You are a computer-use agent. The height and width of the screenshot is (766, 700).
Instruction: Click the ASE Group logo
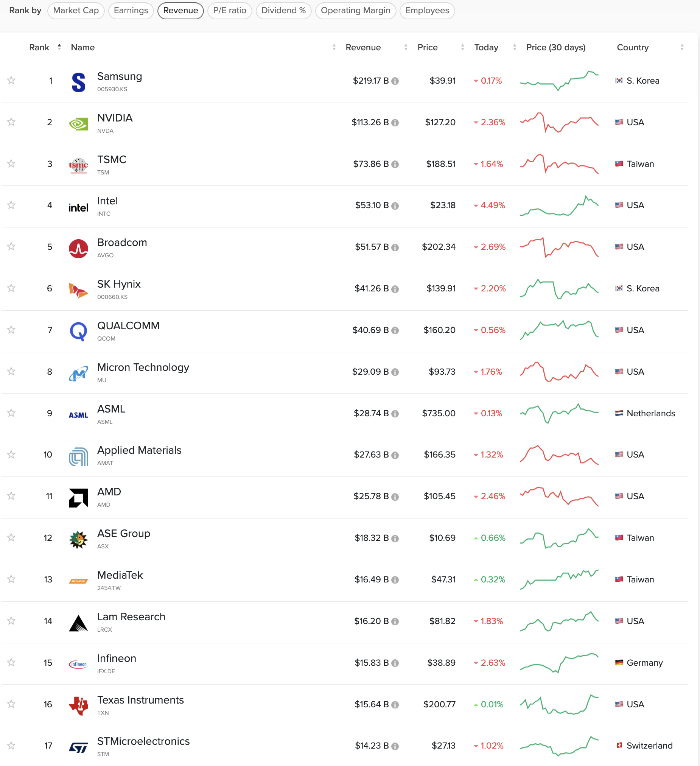(x=78, y=540)
